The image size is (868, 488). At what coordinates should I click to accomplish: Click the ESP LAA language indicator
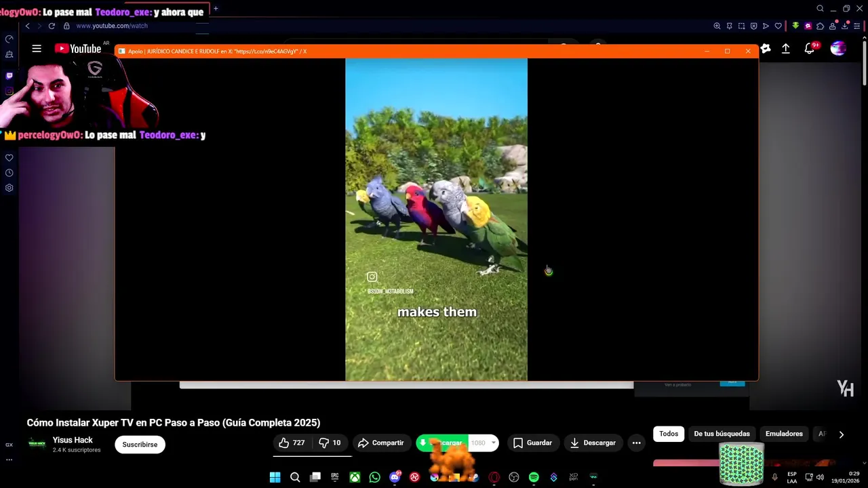pos(792,477)
